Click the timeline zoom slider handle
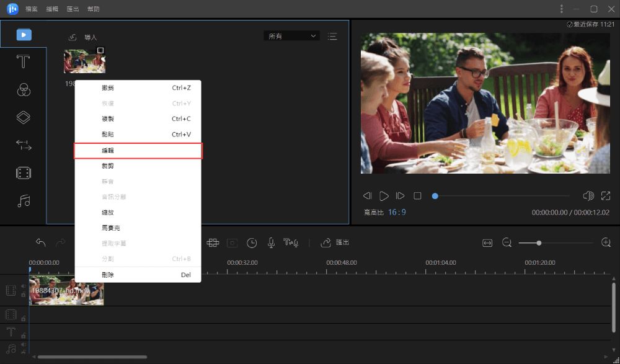This screenshot has height=364, width=620. [x=539, y=243]
